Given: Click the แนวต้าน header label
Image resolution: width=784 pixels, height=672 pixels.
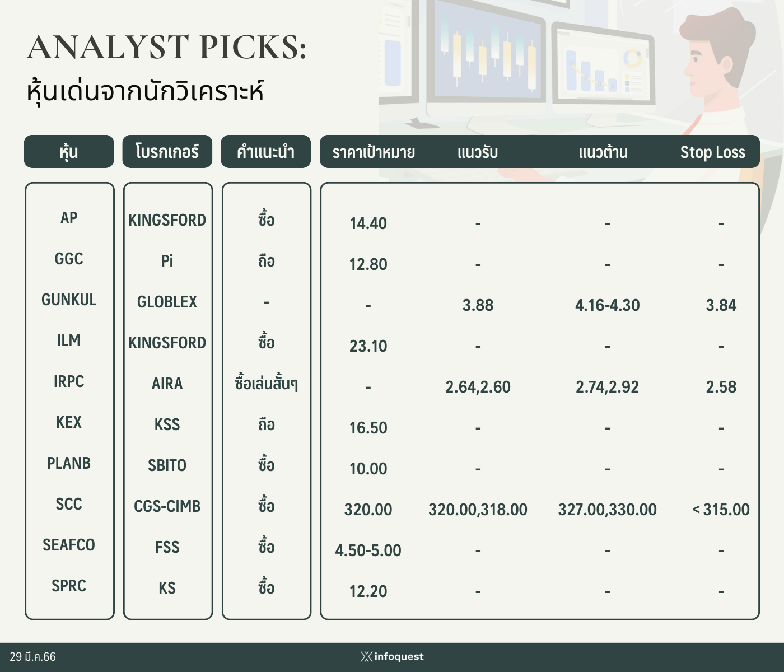Looking at the screenshot, I should [603, 152].
